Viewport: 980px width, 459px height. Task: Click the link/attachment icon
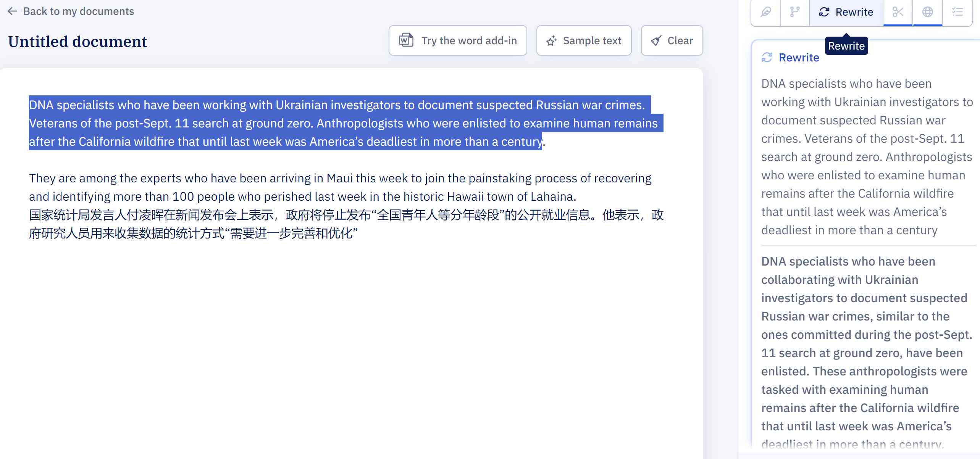click(765, 11)
